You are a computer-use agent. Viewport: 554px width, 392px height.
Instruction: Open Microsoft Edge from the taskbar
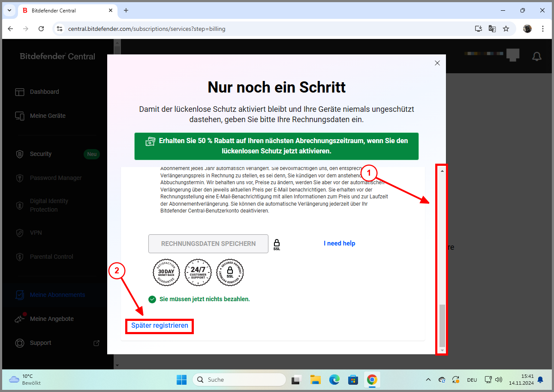click(x=334, y=380)
